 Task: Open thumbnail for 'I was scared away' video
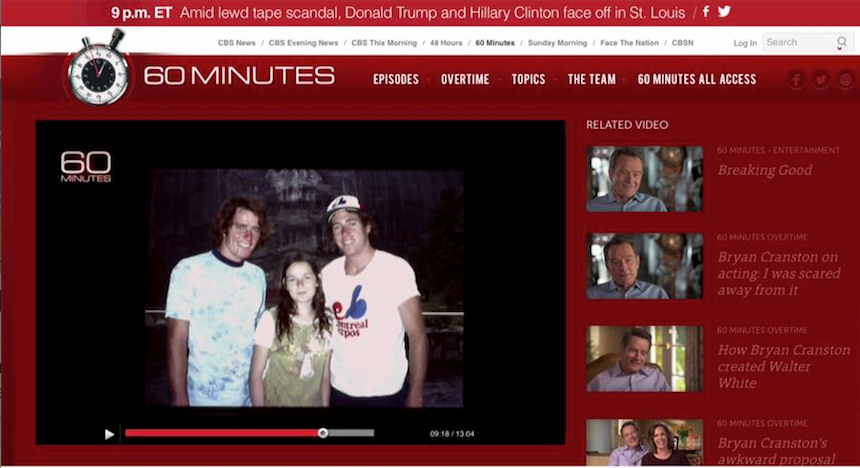644,266
